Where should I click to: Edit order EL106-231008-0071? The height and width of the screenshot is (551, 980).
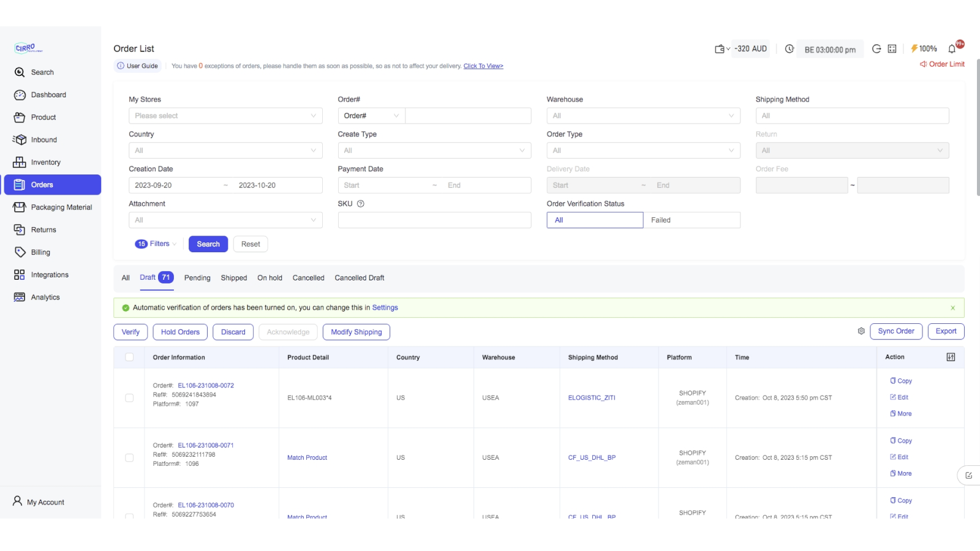tap(899, 457)
